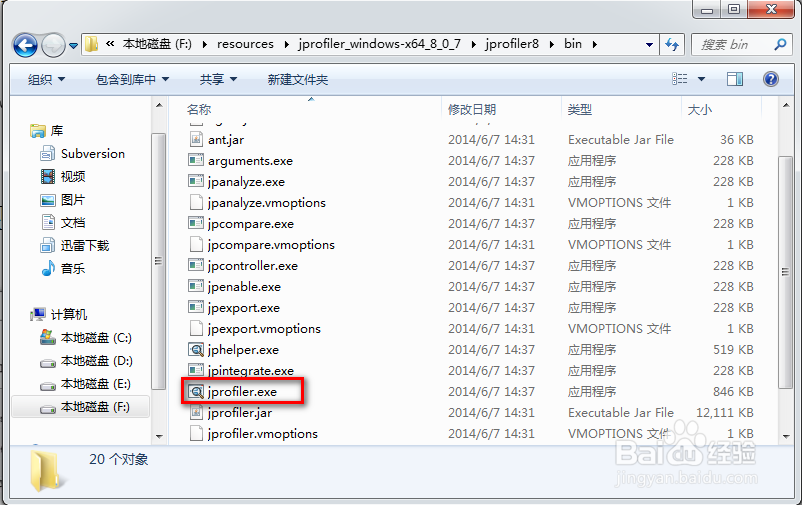Select the jprofiler.exe file icon
This screenshot has width=802, height=505.
196,391
